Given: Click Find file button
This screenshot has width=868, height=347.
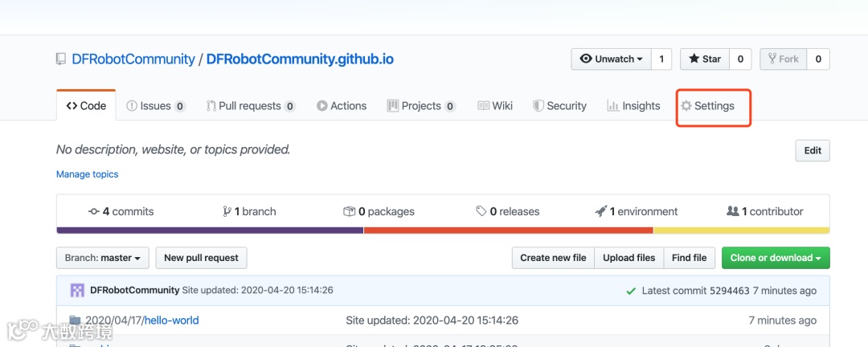Looking at the screenshot, I should click(690, 258).
